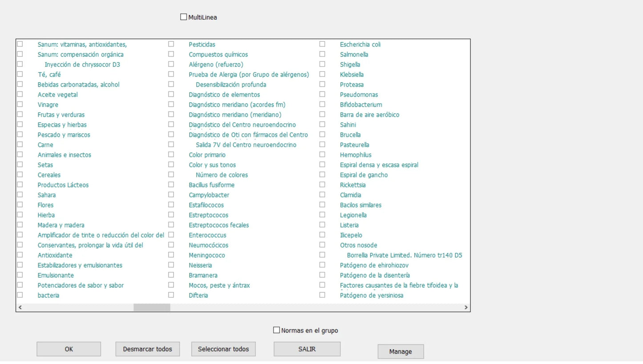
Task: Enable the MultiLinea checkbox
Action: point(183,17)
